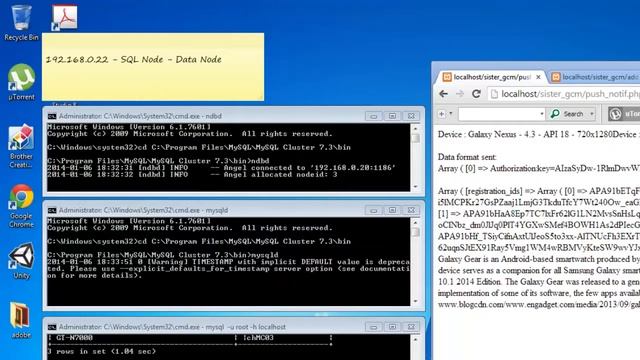Image resolution: width=640 pixels, height=360 pixels.
Task: Click scroll-down arrow in ndbd window
Action: click(416, 187)
